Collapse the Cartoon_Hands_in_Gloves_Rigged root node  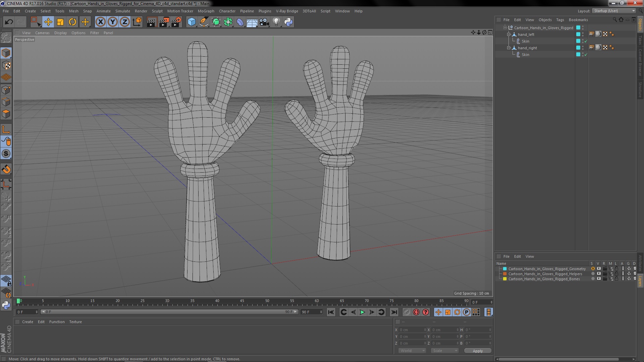tap(505, 28)
